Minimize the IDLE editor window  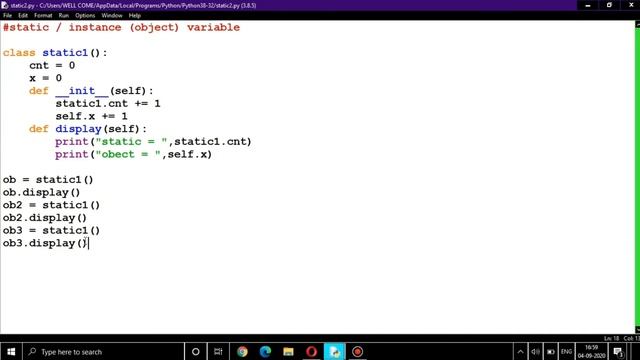coord(588,5)
